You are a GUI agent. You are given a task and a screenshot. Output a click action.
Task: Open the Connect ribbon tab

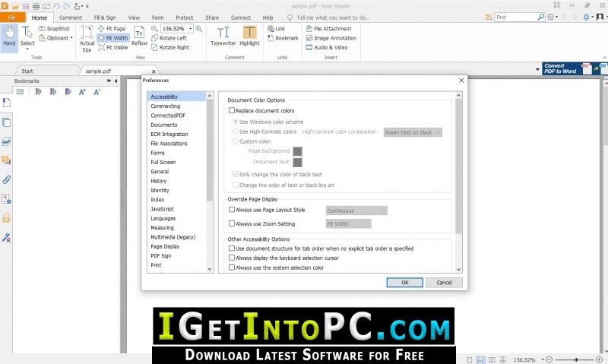pos(240,17)
